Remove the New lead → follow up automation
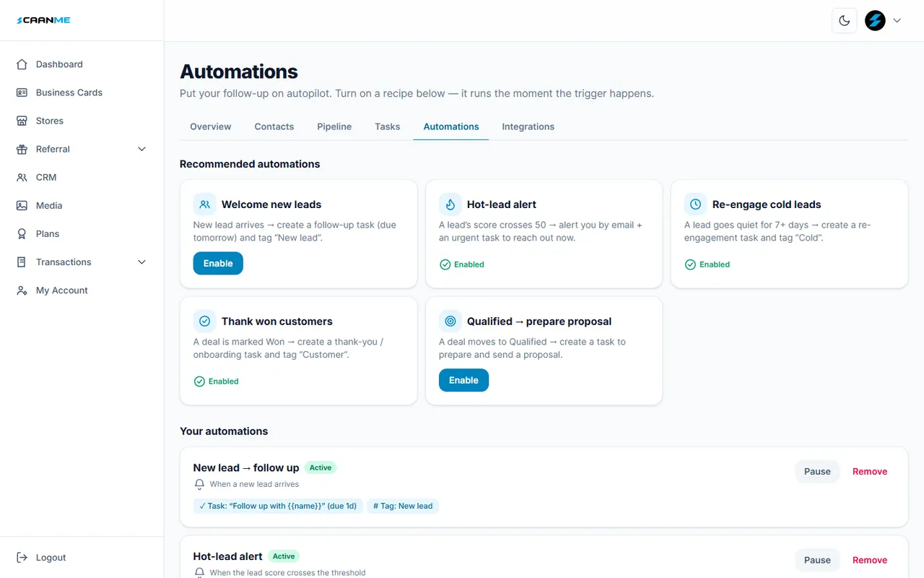The image size is (924, 578). 870,471
